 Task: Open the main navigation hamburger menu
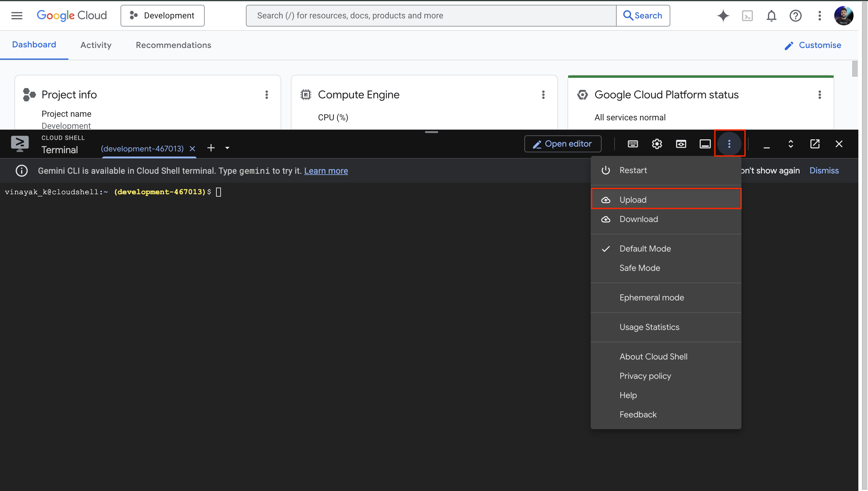click(17, 15)
